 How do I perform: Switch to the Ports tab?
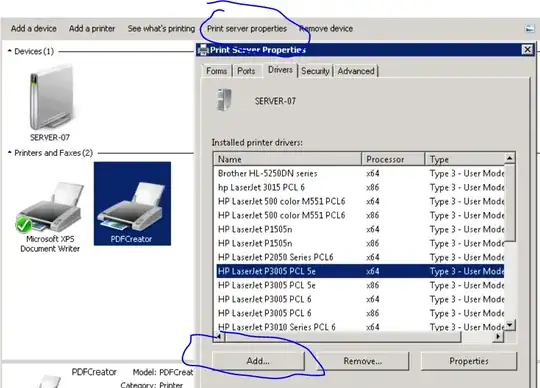click(x=246, y=71)
